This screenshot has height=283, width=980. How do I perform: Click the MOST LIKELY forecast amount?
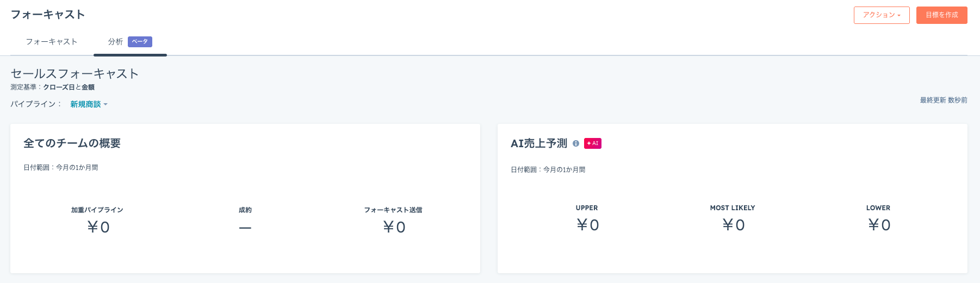(x=734, y=225)
